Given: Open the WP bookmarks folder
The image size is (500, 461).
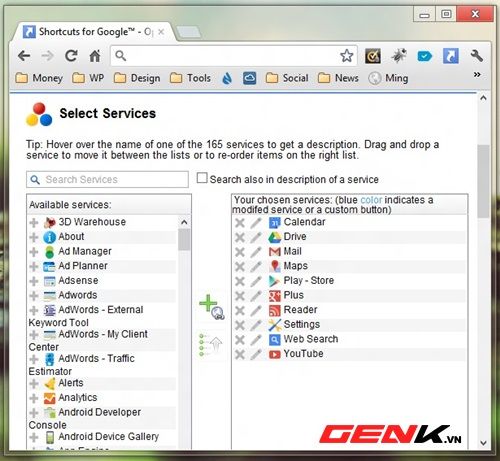Looking at the screenshot, I should [88, 78].
